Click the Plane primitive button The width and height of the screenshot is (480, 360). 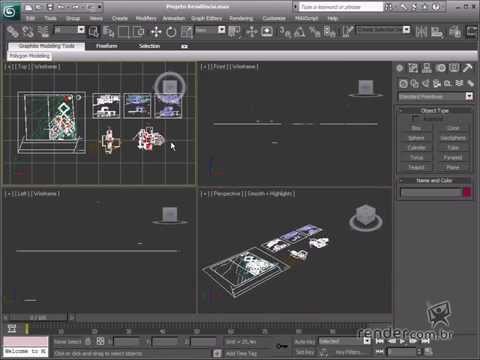pos(453,167)
